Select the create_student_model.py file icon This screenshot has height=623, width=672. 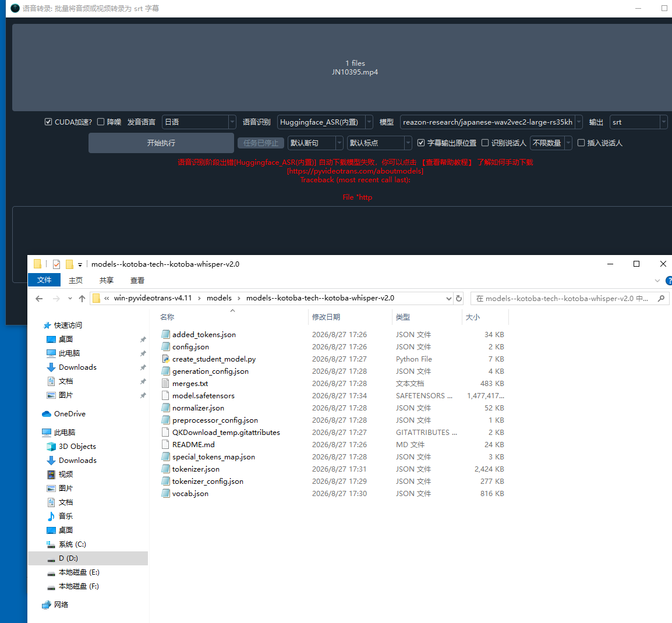click(165, 359)
